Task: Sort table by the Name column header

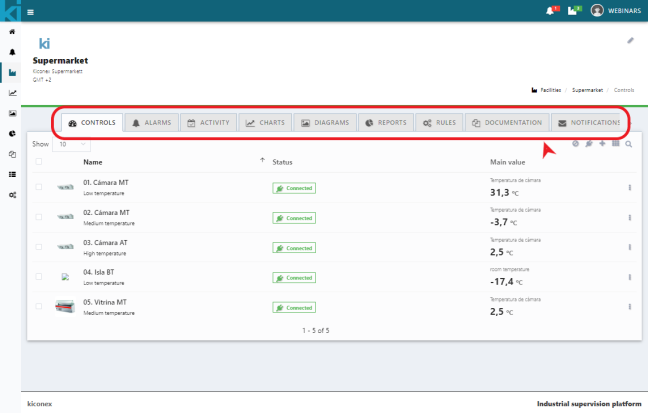Action: tap(93, 161)
